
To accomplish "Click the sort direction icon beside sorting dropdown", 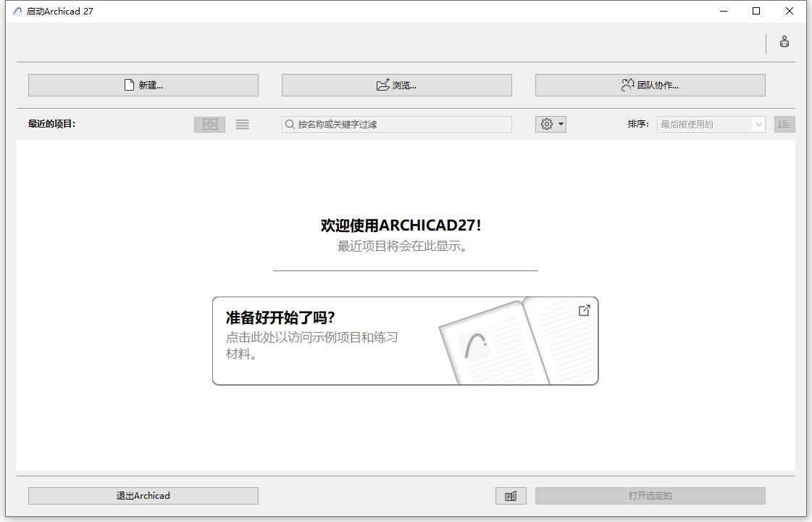I will pos(784,124).
